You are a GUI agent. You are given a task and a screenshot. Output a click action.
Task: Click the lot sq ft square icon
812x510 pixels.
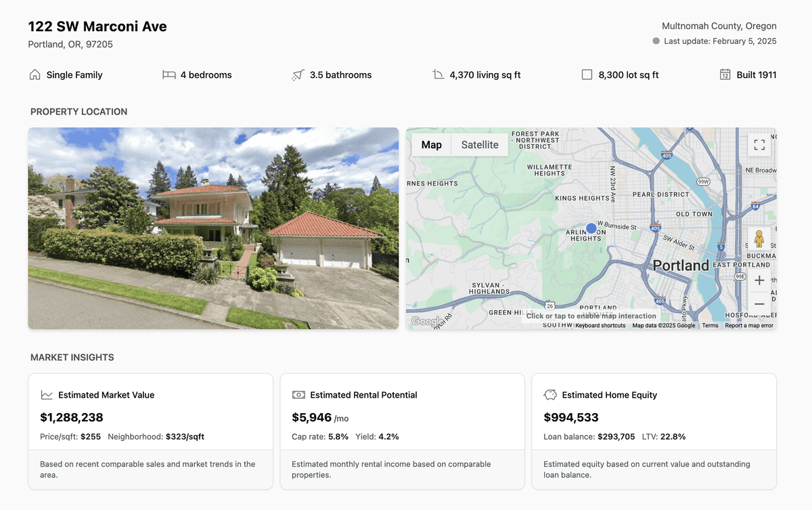coord(587,75)
